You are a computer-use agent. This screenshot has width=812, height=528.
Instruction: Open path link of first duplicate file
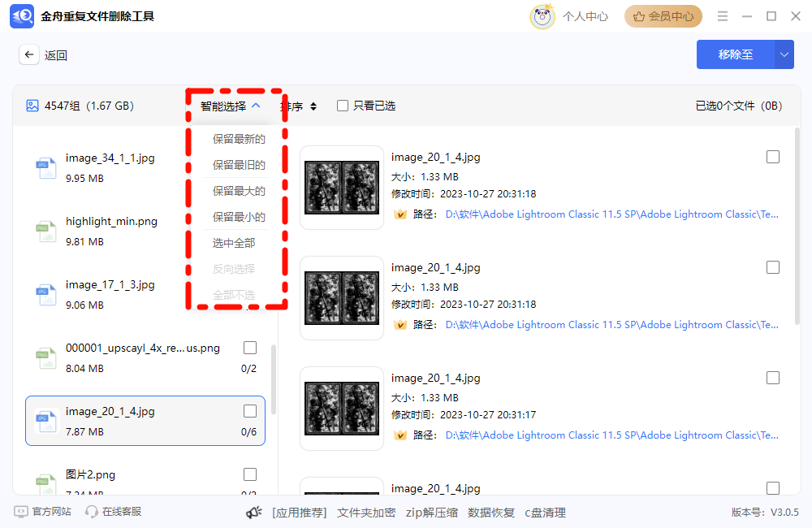click(611, 214)
